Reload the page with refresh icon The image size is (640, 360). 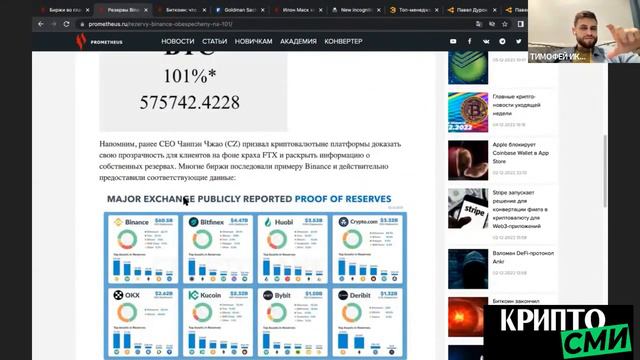[x=67, y=24]
